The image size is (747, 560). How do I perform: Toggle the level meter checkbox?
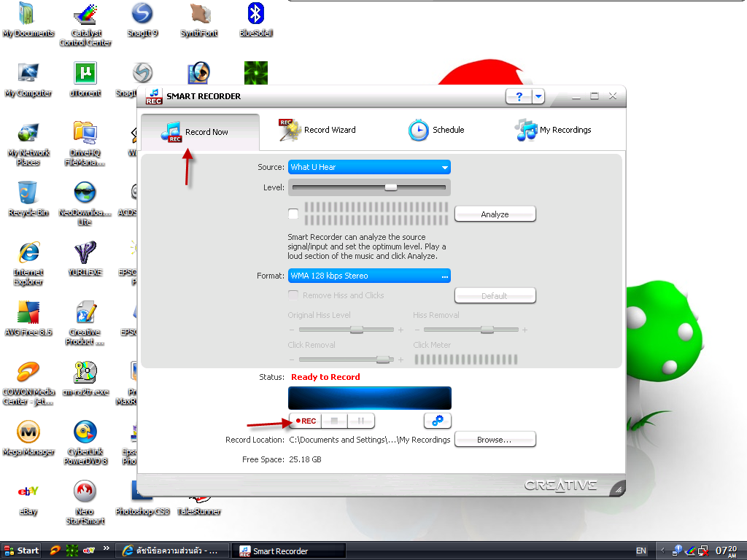click(x=293, y=214)
